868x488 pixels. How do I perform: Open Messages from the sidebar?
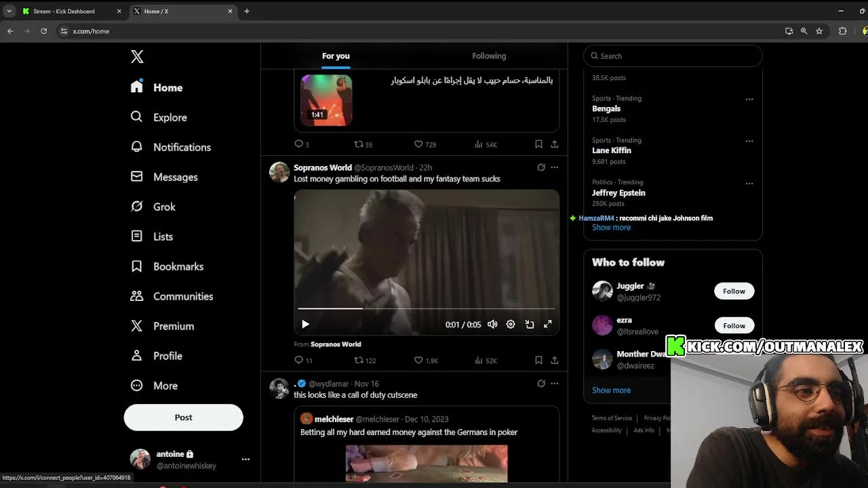164,177
